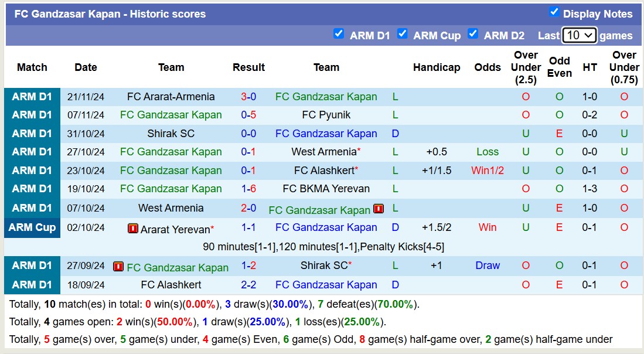Screen dimensions: 644x354
Task: Click red card icon in 27/09/24 row
Action: tap(118, 267)
